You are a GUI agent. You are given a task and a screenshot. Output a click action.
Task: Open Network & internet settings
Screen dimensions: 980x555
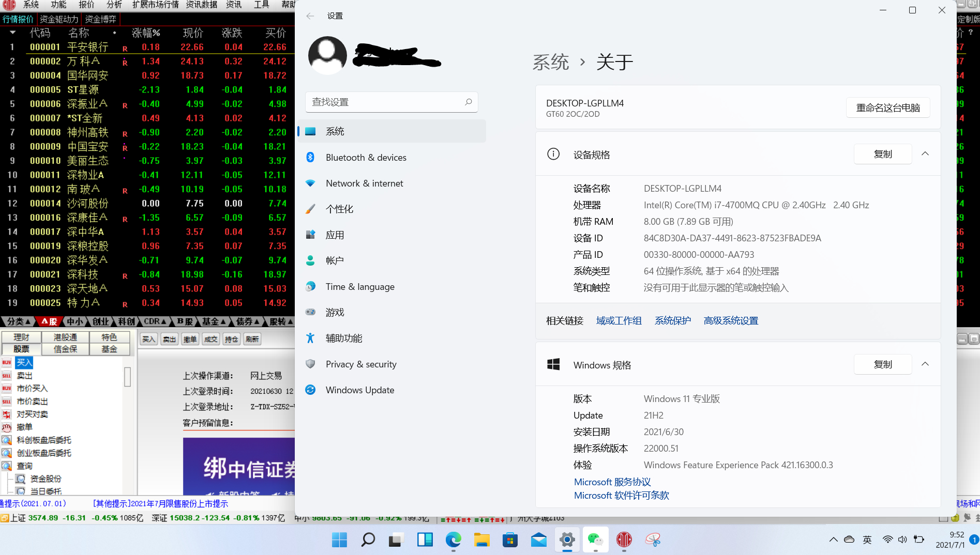(x=364, y=183)
